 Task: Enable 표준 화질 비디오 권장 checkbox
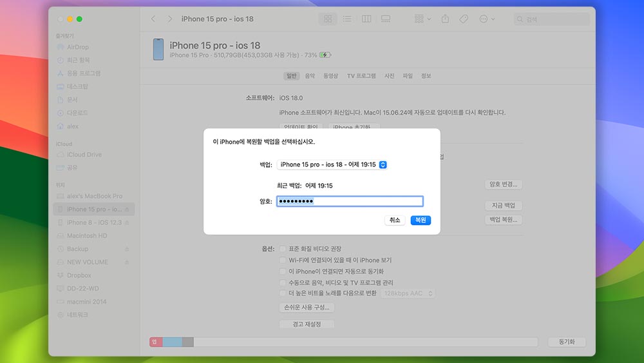(x=283, y=249)
